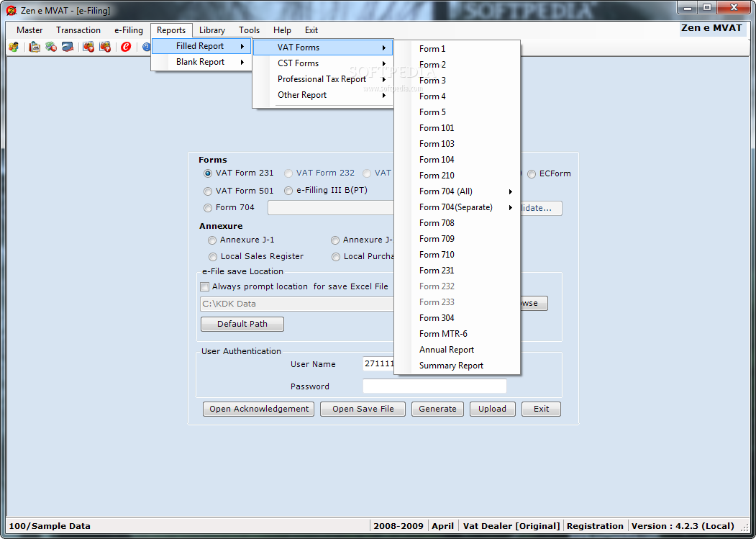The height and width of the screenshot is (539, 756).
Task: Click the Generate button
Action: coord(437,409)
